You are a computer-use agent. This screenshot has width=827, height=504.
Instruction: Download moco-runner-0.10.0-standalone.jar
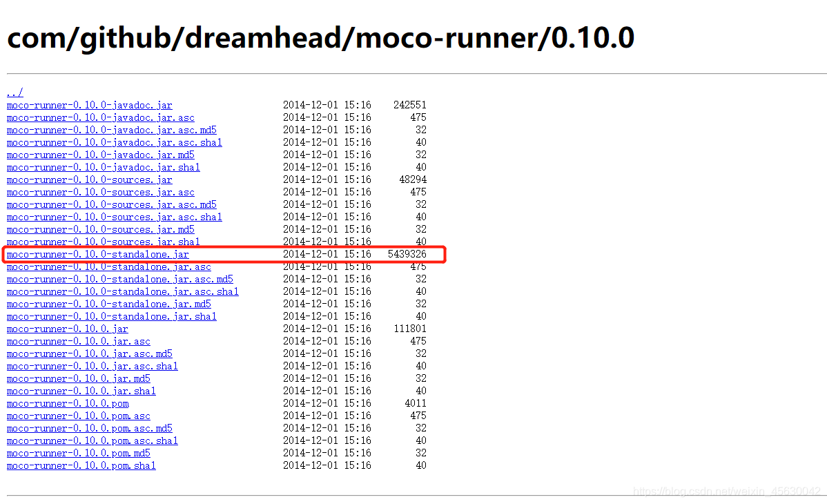click(x=97, y=254)
